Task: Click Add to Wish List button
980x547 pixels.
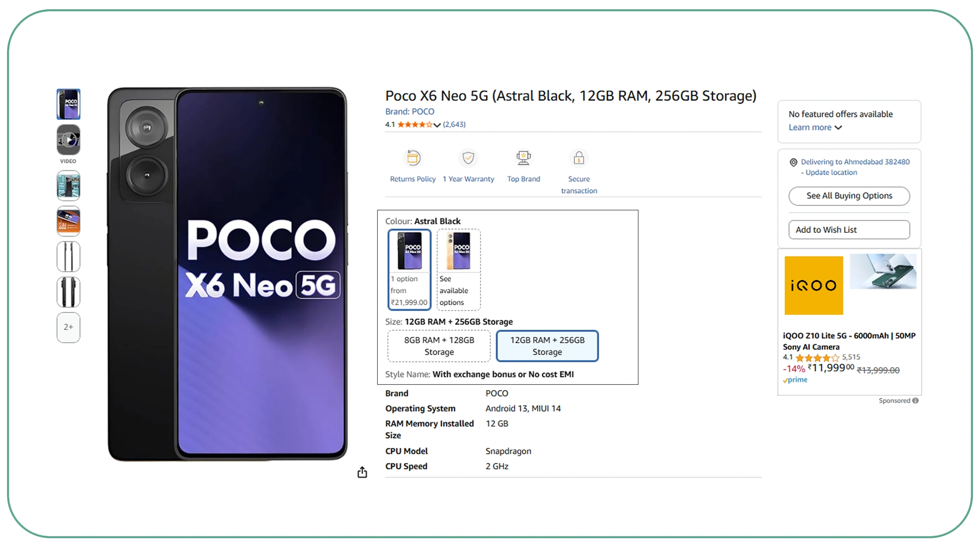Action: 849,230
